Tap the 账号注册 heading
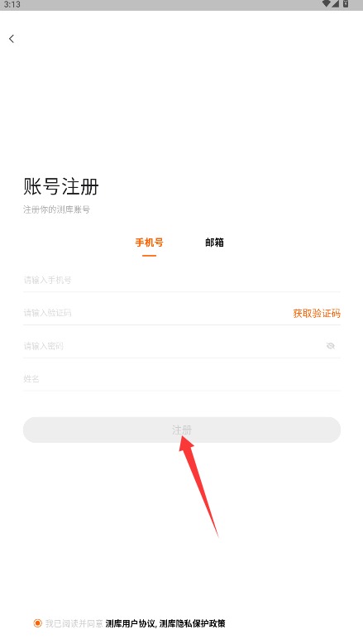This screenshot has height=644, width=363. coord(60,187)
